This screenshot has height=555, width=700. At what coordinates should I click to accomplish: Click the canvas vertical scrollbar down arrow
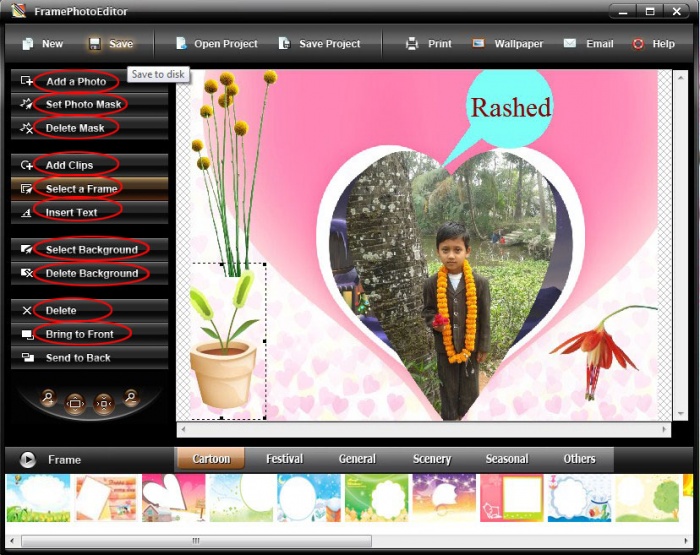tap(680, 414)
